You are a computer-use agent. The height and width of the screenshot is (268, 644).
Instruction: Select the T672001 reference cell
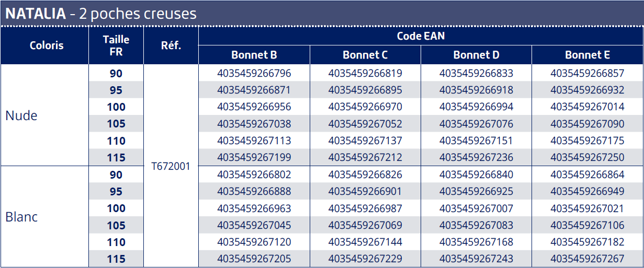click(x=171, y=166)
